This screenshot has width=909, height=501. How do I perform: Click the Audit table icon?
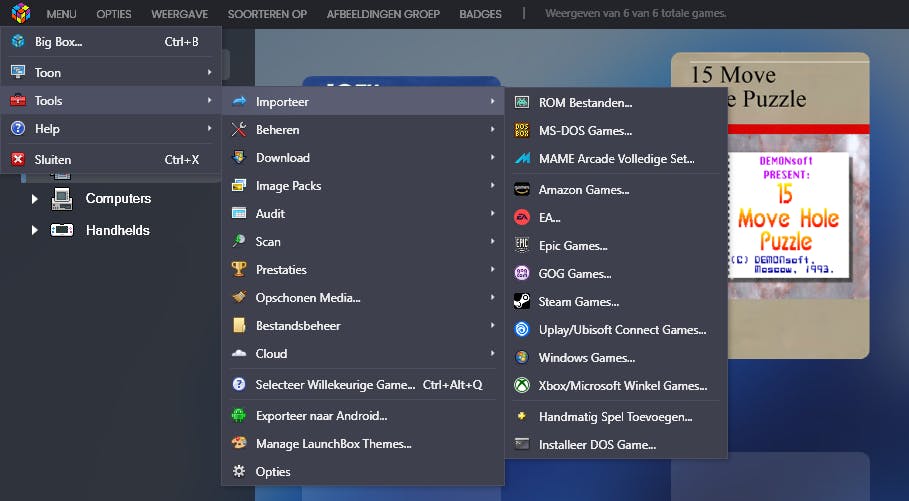pyautogui.click(x=239, y=213)
